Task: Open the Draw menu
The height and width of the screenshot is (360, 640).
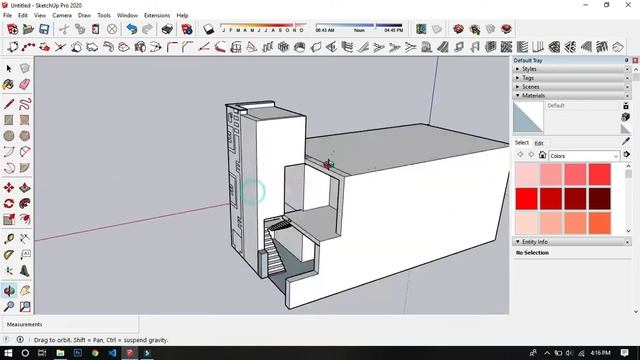Action: coord(84,15)
